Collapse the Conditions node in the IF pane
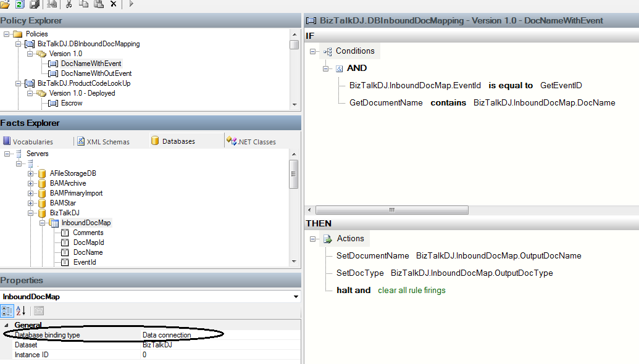The height and width of the screenshot is (364, 639). (x=314, y=51)
